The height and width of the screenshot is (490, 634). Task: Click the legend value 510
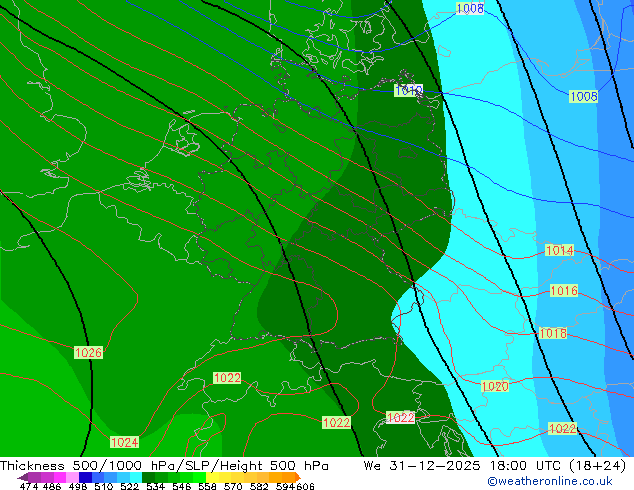[104, 486]
